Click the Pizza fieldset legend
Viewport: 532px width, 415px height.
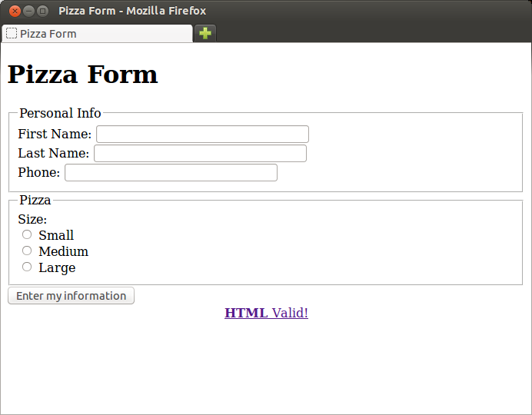tap(35, 200)
